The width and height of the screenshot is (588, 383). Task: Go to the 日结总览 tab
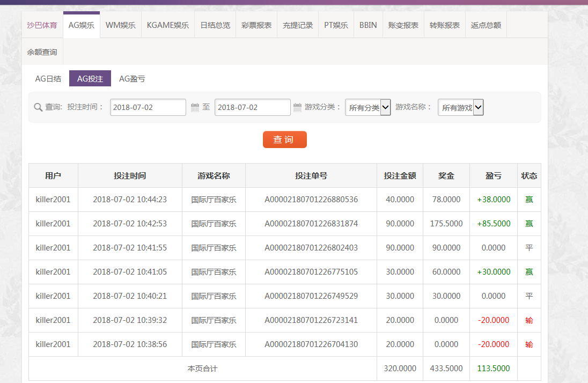(215, 25)
